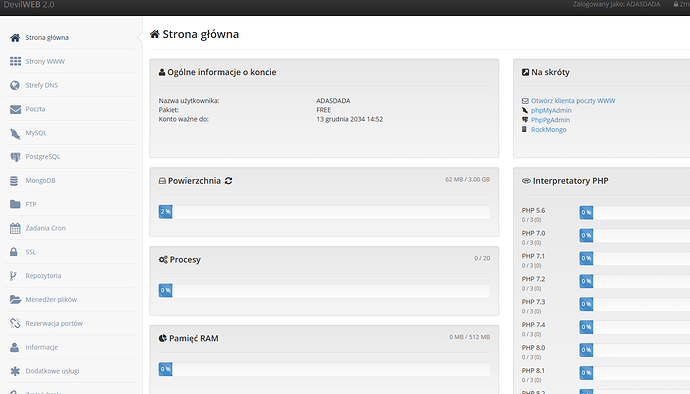Click the branch icon for Repozytoria
This screenshot has height=394, width=690.
13,276
